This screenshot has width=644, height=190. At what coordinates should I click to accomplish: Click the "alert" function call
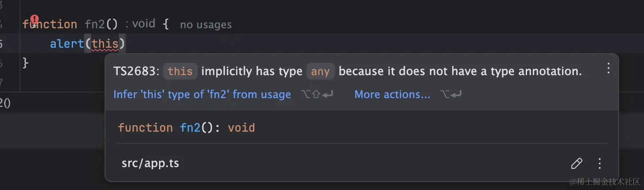click(x=67, y=44)
